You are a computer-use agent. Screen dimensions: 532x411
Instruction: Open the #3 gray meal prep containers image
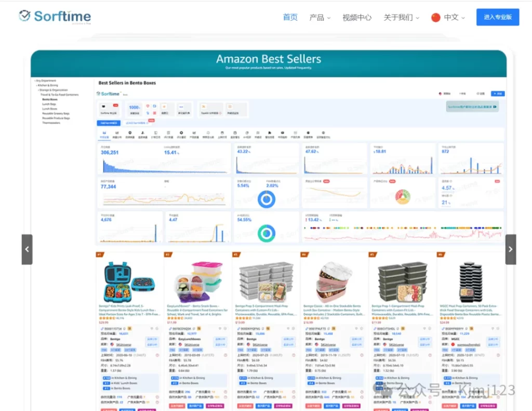267,281
